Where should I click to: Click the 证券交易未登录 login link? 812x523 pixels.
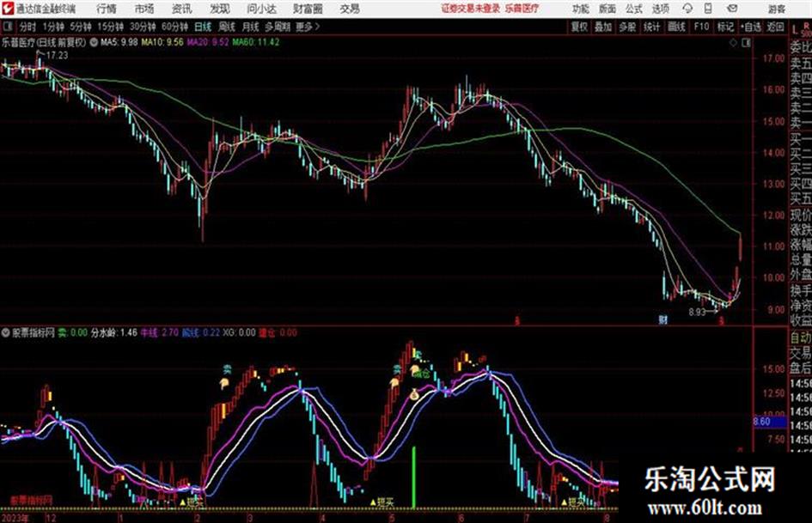coord(471,9)
